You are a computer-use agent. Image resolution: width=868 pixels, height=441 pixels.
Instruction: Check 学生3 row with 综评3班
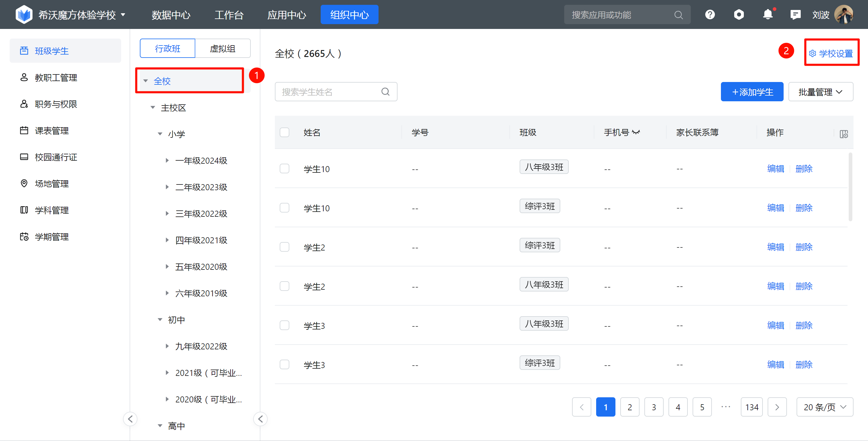(x=285, y=364)
